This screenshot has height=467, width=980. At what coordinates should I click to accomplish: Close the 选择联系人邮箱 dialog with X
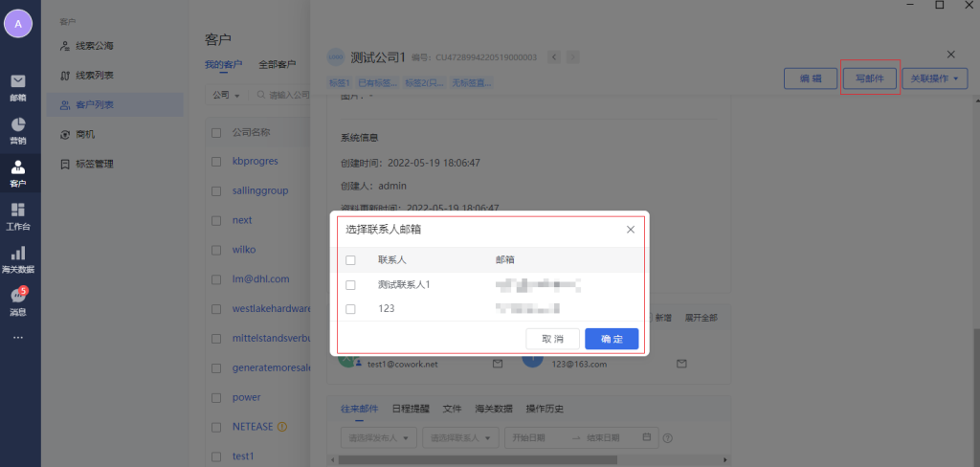pos(630,230)
